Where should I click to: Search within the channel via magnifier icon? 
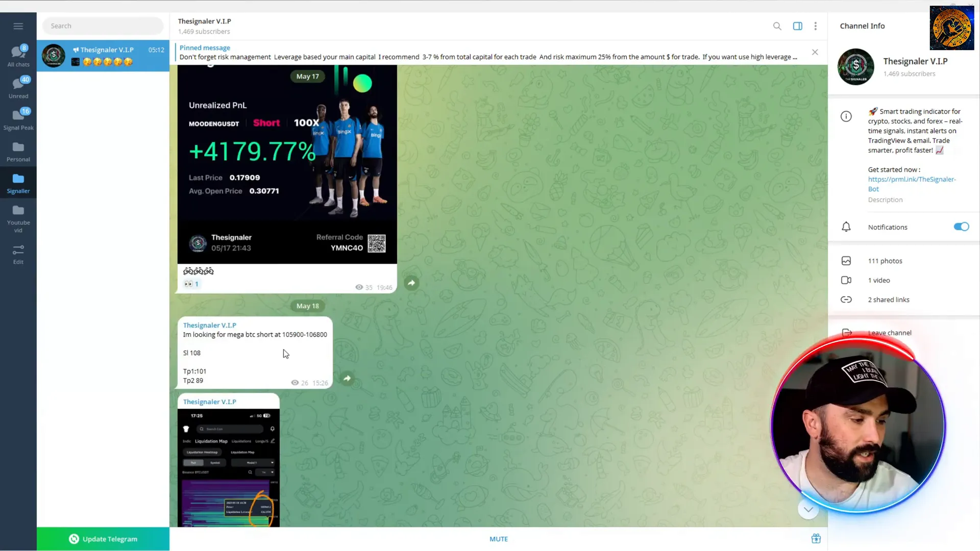[x=777, y=26]
